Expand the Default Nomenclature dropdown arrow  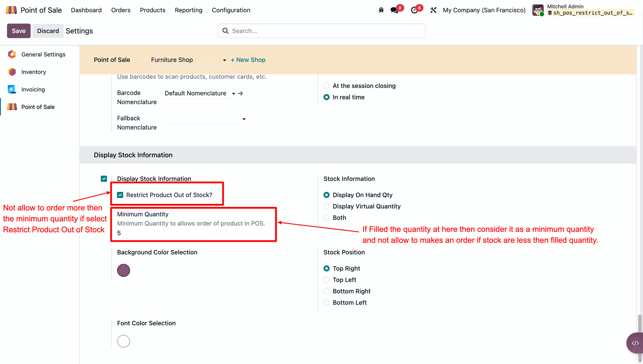(233, 93)
